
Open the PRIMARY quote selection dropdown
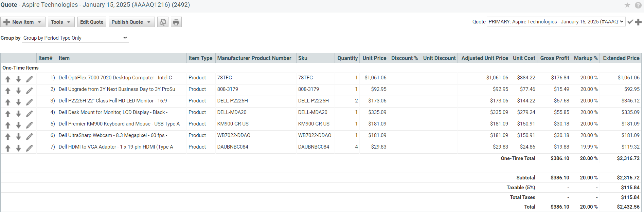556,22
